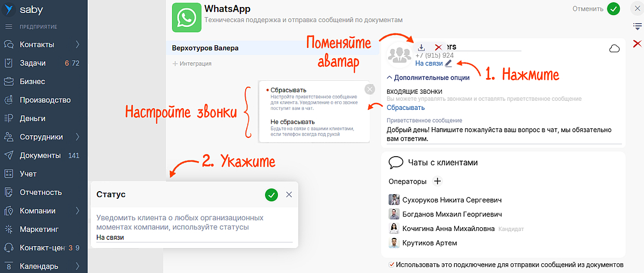Click the cloud icon in the account card
Image resolution: width=644 pixels, height=273 pixels.
[x=614, y=49]
